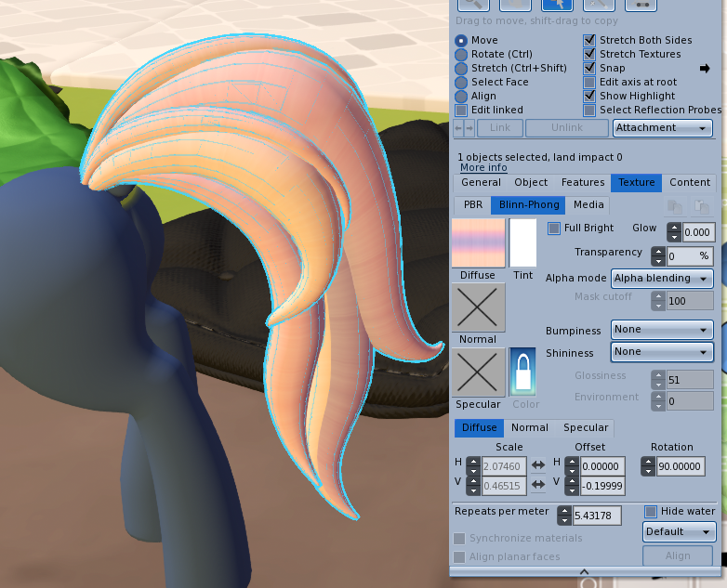Select the Normal texture-mapping tab

pyautogui.click(x=530, y=427)
